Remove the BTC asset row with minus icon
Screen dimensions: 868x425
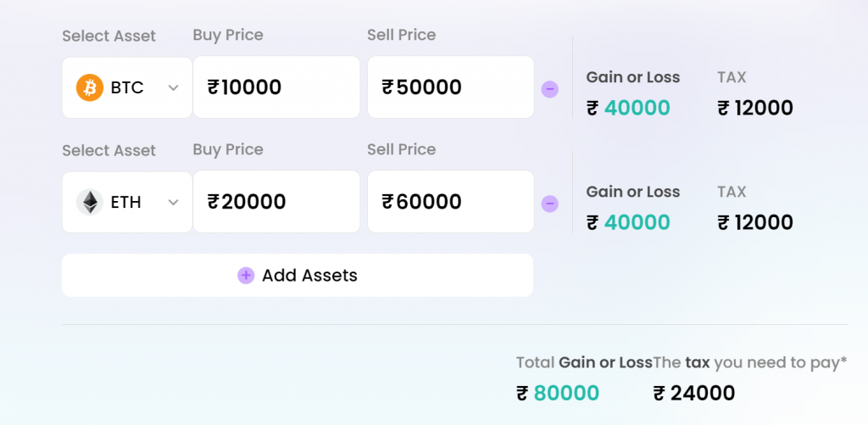point(549,89)
